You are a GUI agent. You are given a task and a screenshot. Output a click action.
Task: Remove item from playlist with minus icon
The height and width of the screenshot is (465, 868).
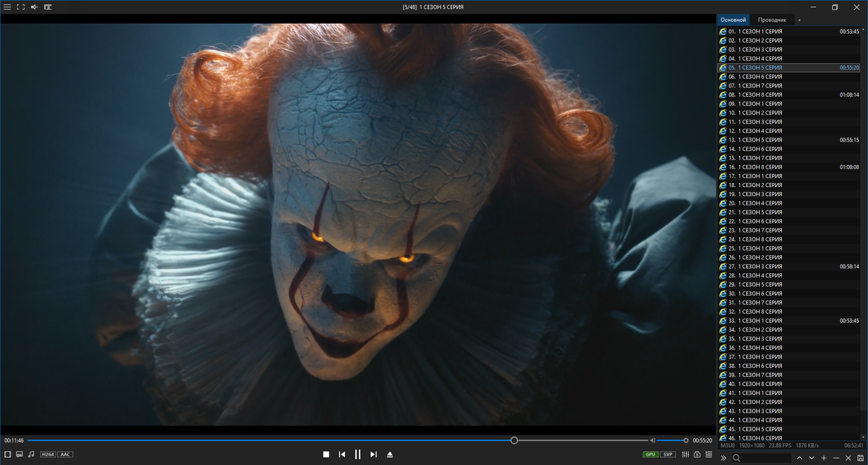click(836, 458)
